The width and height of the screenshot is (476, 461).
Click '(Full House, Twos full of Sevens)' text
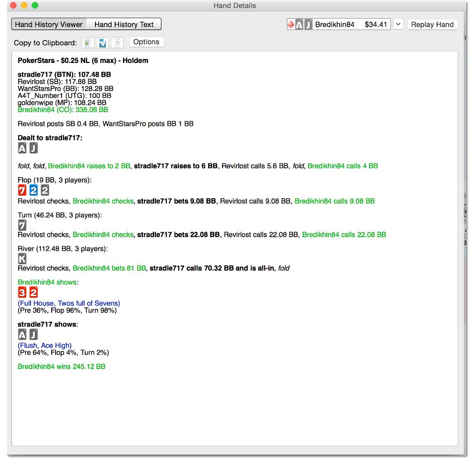click(69, 303)
